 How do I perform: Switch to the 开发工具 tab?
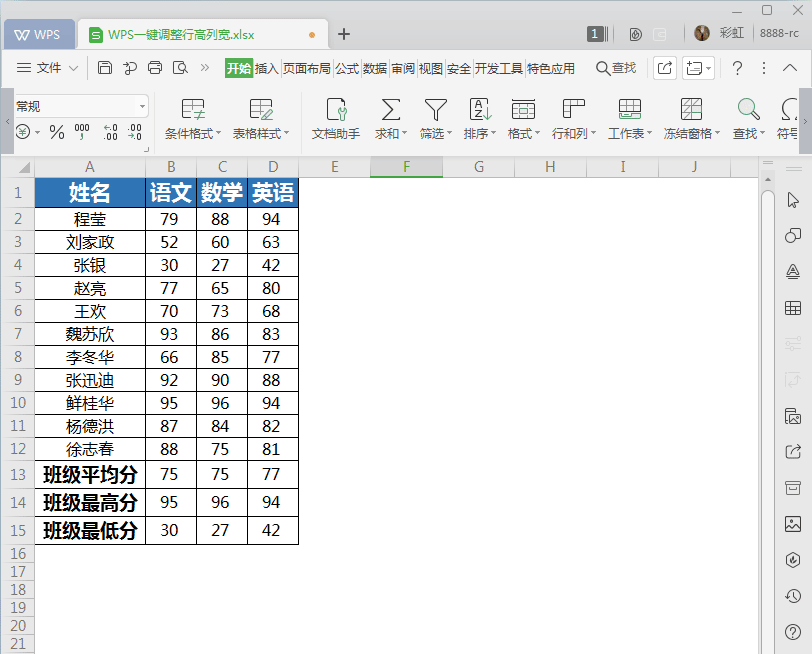click(x=499, y=68)
